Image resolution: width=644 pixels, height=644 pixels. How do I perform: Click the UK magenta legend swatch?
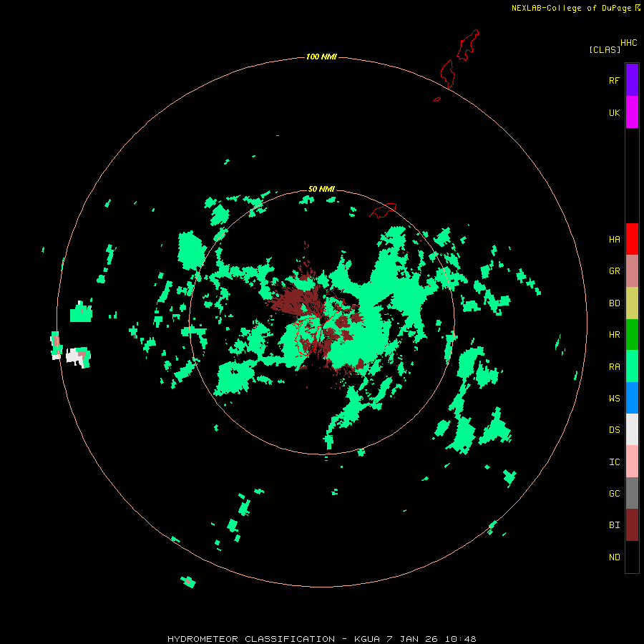pyautogui.click(x=632, y=112)
